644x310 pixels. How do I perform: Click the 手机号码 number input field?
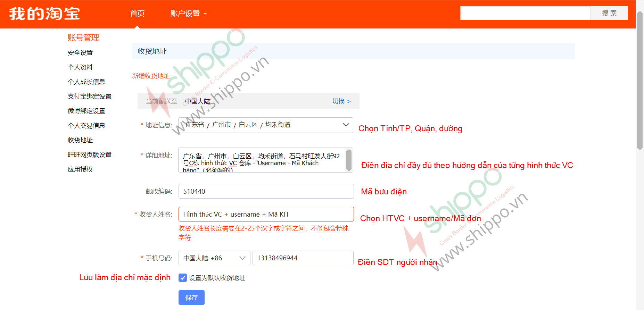[x=303, y=258]
